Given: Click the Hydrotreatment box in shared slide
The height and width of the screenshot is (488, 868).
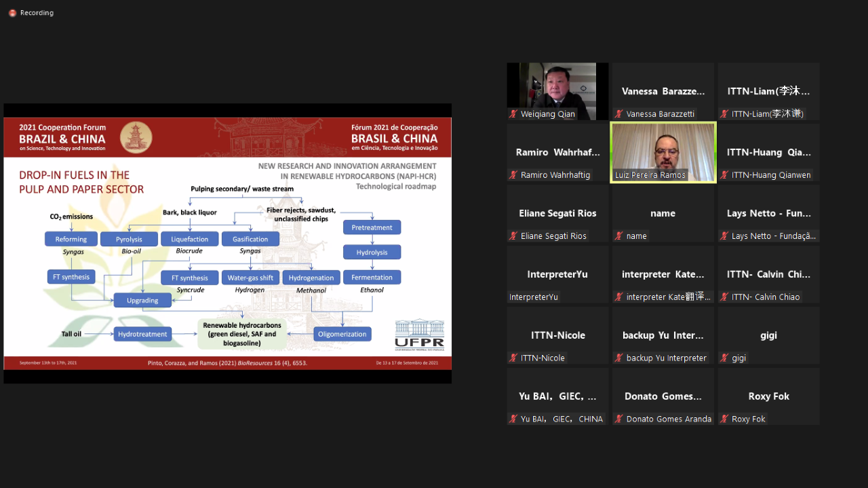Looking at the screenshot, I should click(142, 334).
